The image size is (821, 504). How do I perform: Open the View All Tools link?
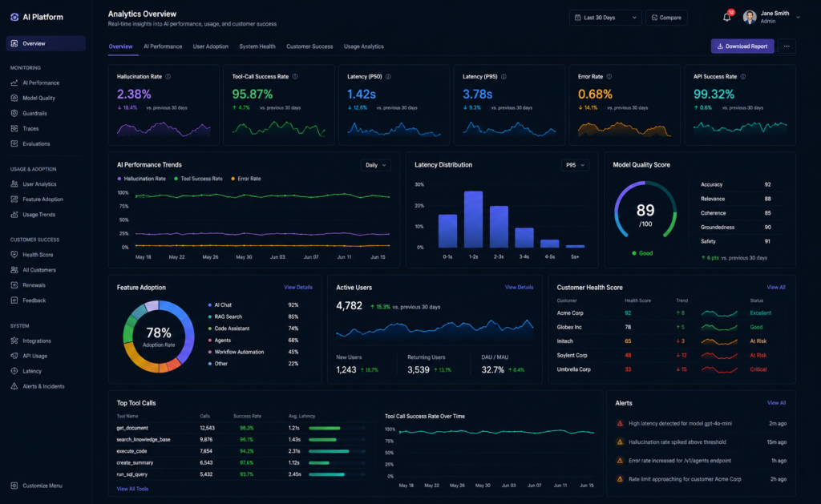[132, 489]
